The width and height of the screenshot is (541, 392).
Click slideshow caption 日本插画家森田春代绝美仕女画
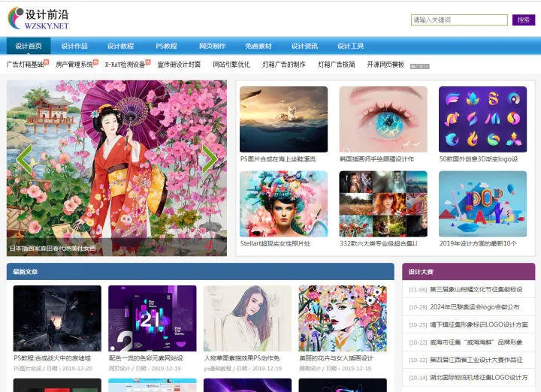[53, 249]
